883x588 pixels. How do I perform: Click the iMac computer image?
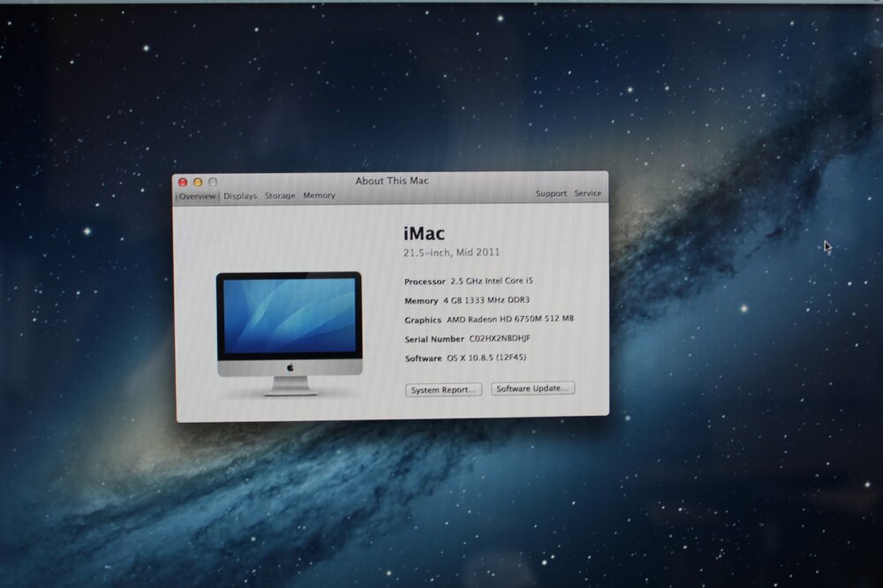(290, 334)
